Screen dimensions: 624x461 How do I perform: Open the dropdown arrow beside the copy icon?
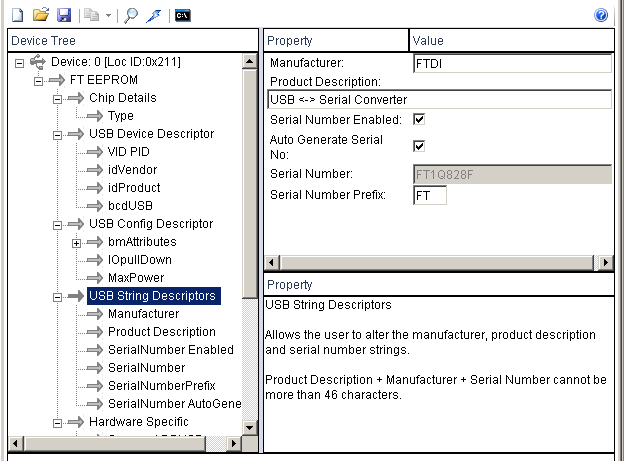point(105,15)
